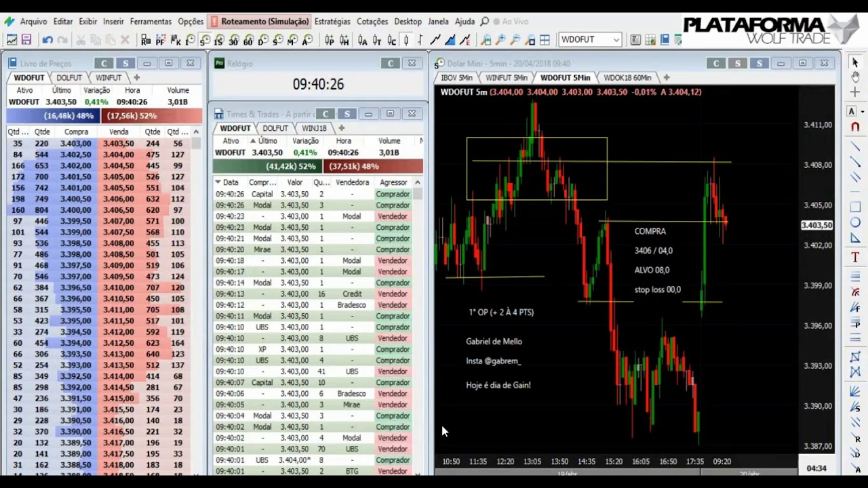
Task: Select the crosshair cursor tool
Action: point(855,91)
